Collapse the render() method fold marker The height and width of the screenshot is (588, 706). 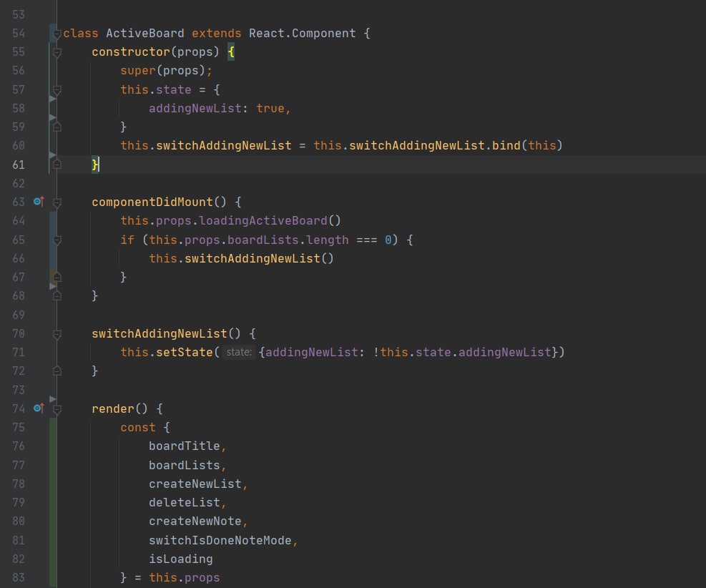pyautogui.click(x=57, y=409)
